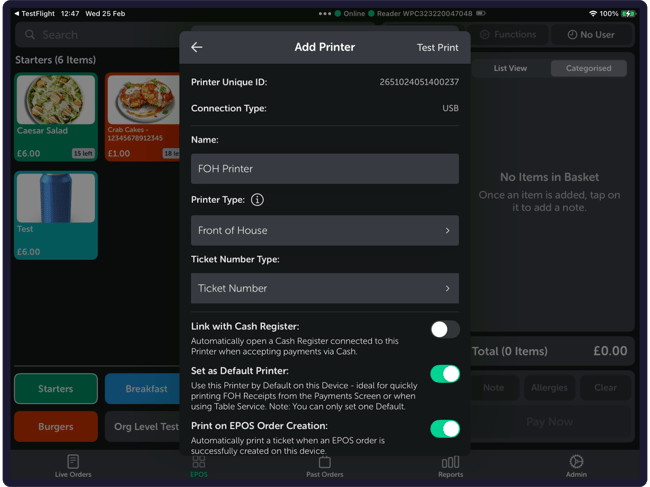The height and width of the screenshot is (487, 650).
Task: Edit the FOH Printer name field
Action: [x=324, y=169]
